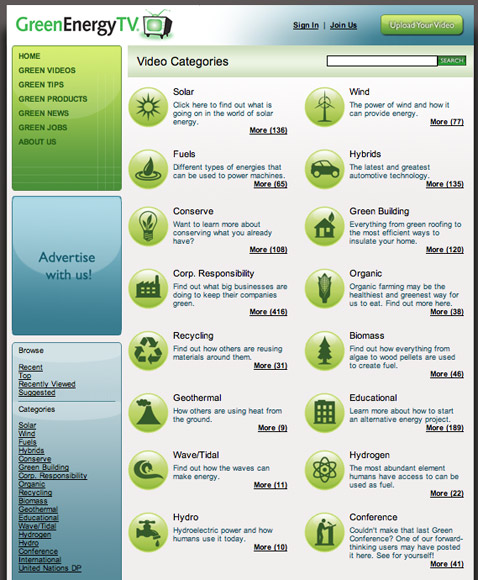Click the Upload Your Video button

tap(422, 25)
